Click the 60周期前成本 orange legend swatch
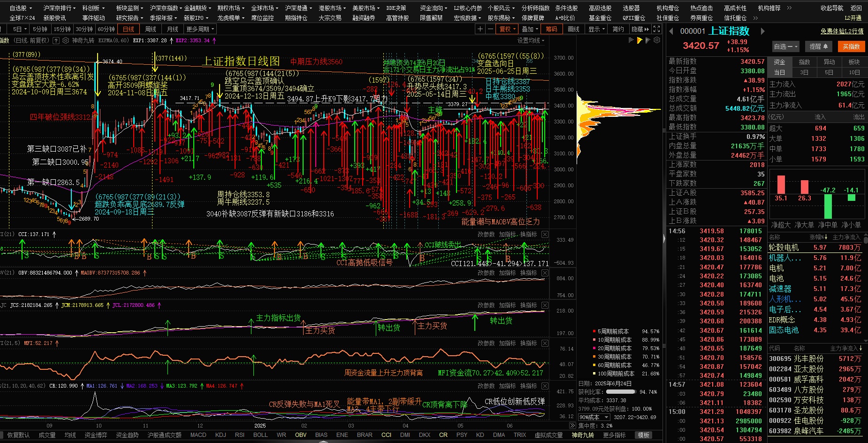This screenshot has height=443, width=868. point(594,365)
